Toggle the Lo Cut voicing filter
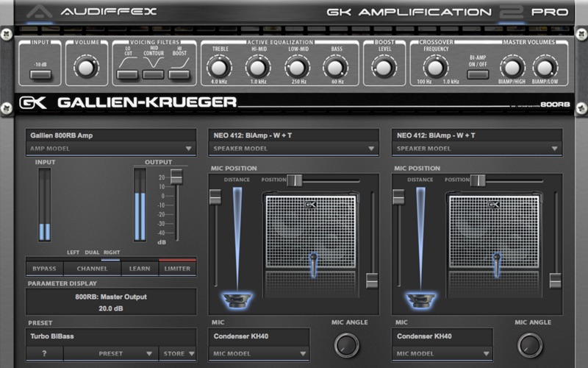Screen dimensions: 588x368 click(x=127, y=75)
